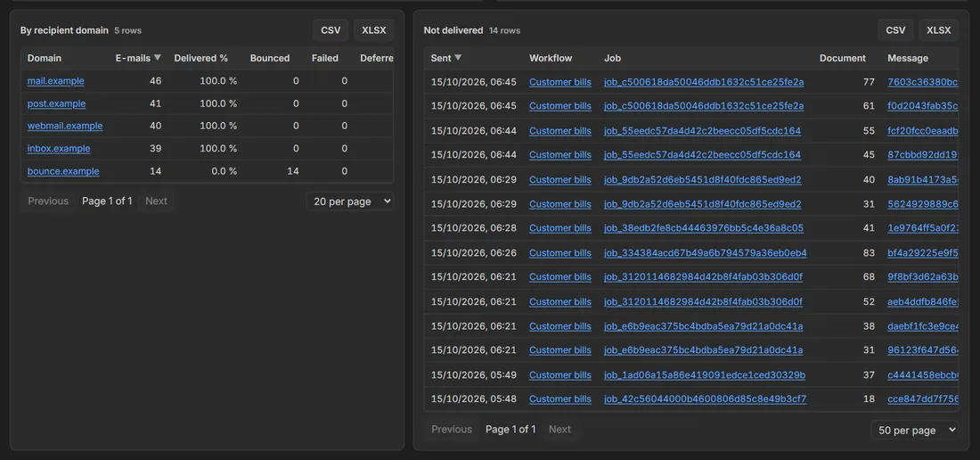Open the job_334384acd67b49a6b794579a36eb0eb4 link
This screenshot has width=980, height=460.
(705, 253)
